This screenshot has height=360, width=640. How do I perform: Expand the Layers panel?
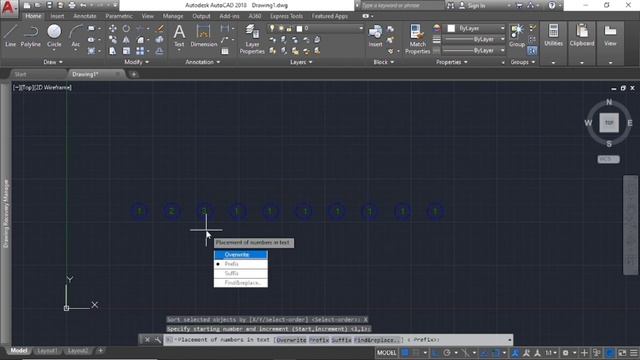(x=301, y=62)
